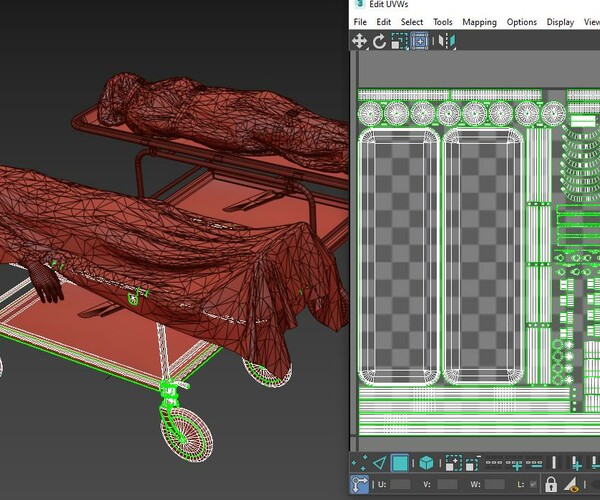Switch to Vertex sub-object mode

[x=360, y=463]
